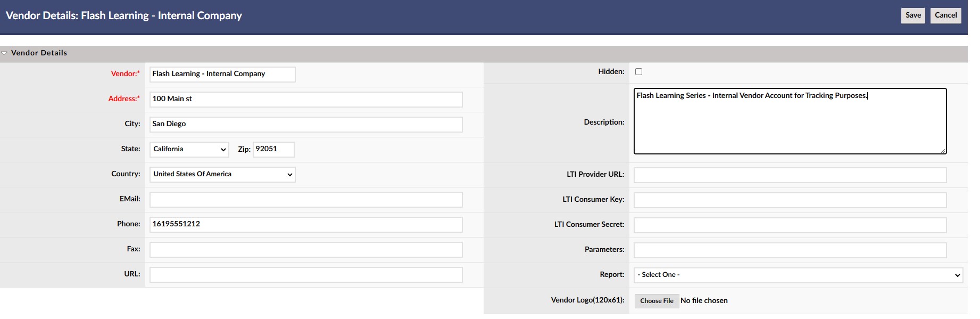Click into the Vendor name field
Screen dimensions: 980x319
pos(222,74)
